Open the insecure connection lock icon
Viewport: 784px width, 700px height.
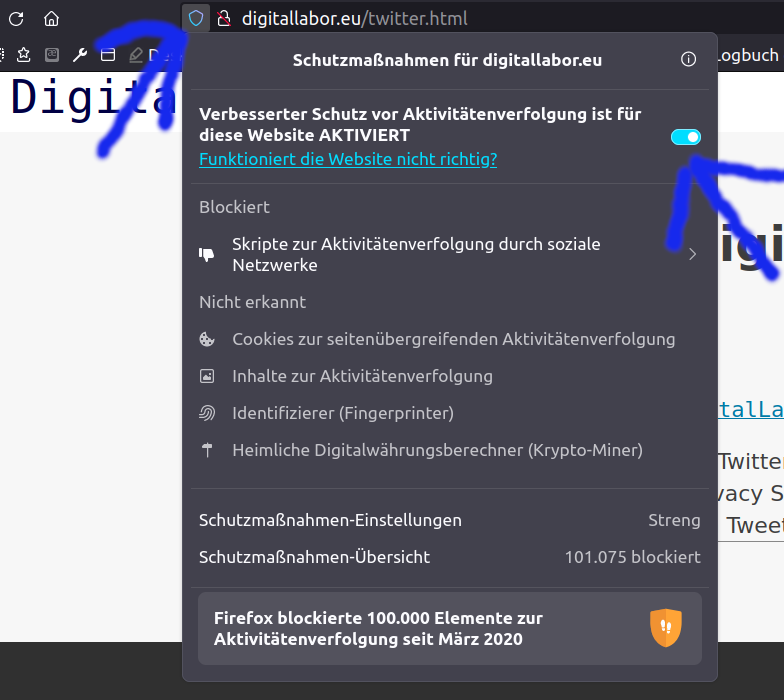pos(224,18)
